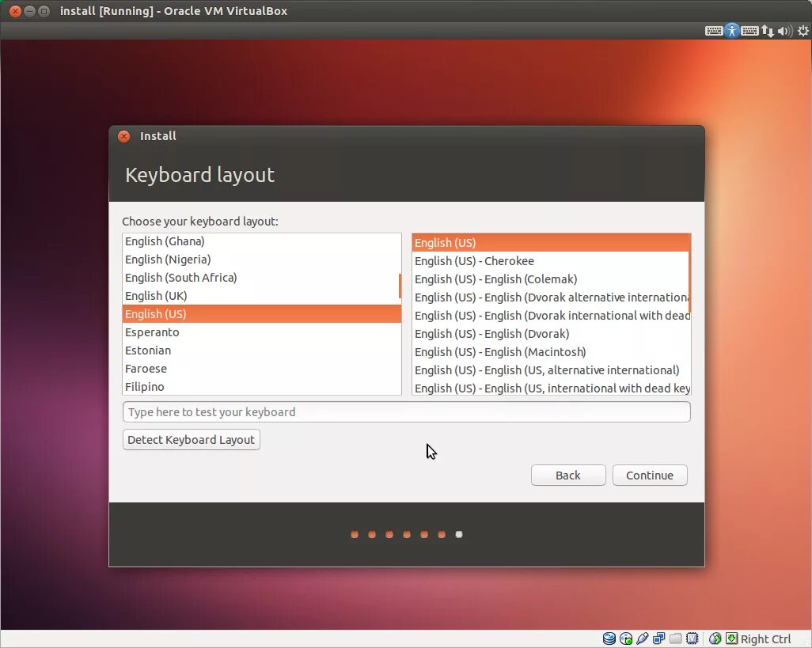Image resolution: width=812 pixels, height=648 pixels.
Task: Click the mouse integration globe status icon
Action: click(x=715, y=639)
